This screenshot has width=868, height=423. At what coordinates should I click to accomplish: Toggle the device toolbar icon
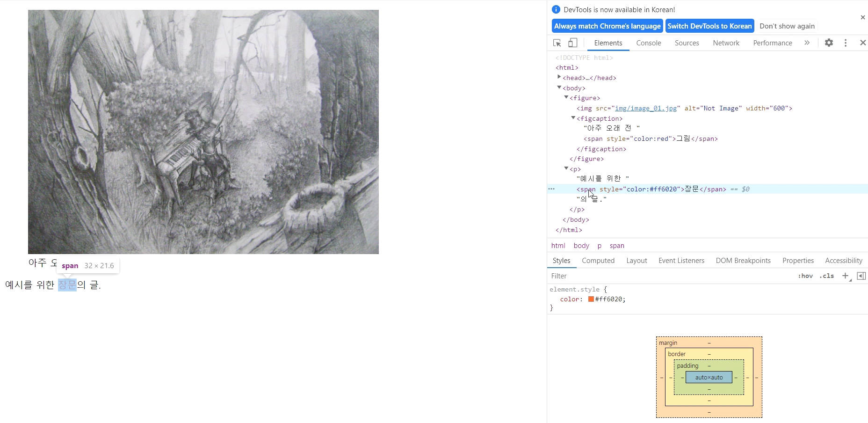(572, 43)
